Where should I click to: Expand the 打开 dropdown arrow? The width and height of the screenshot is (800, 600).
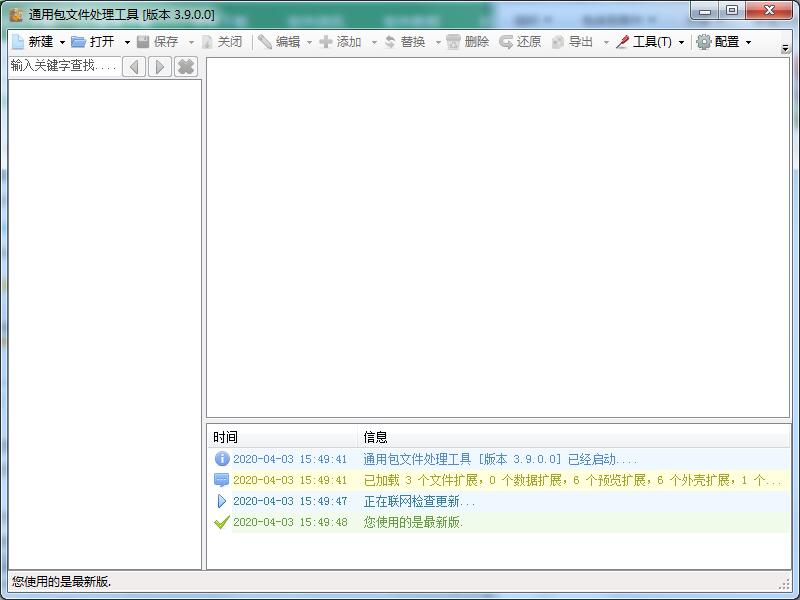[127, 42]
